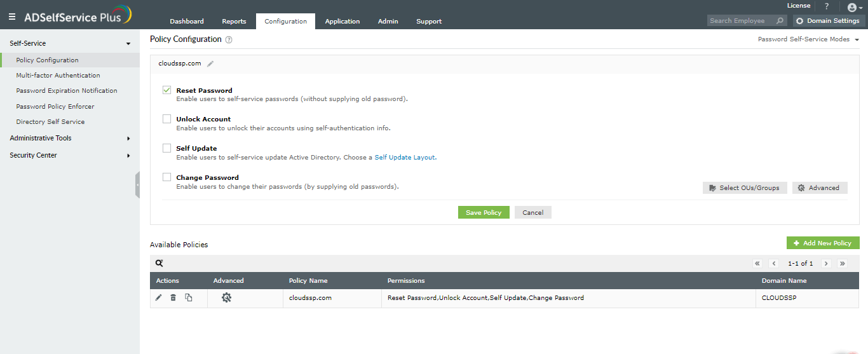This screenshot has height=354, width=868.
Task: Edit the cloudssp.com policy row
Action: pyautogui.click(x=158, y=297)
